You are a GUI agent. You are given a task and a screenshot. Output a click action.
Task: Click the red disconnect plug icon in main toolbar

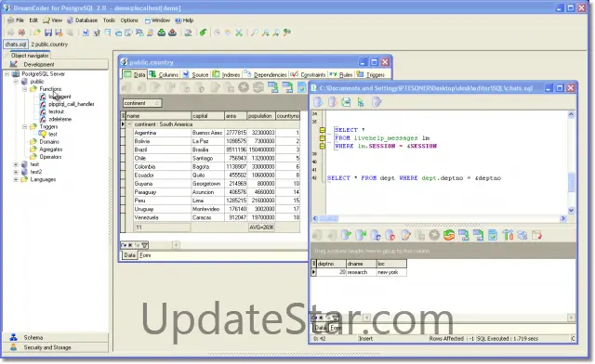21,32
